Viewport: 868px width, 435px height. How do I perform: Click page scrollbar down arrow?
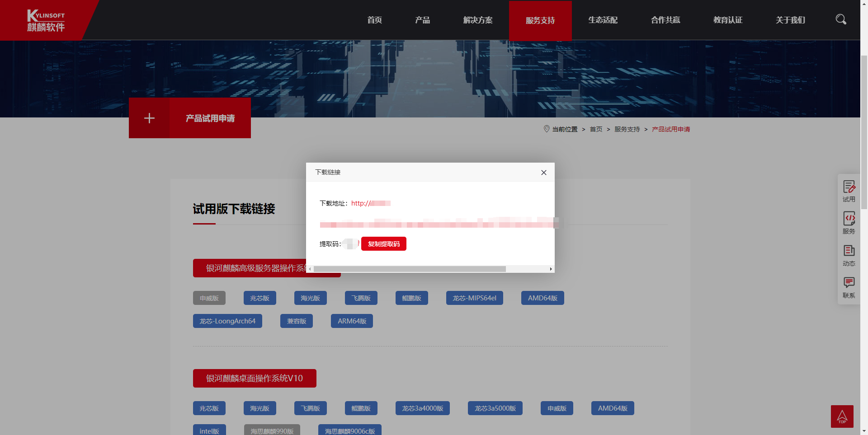pos(864,431)
